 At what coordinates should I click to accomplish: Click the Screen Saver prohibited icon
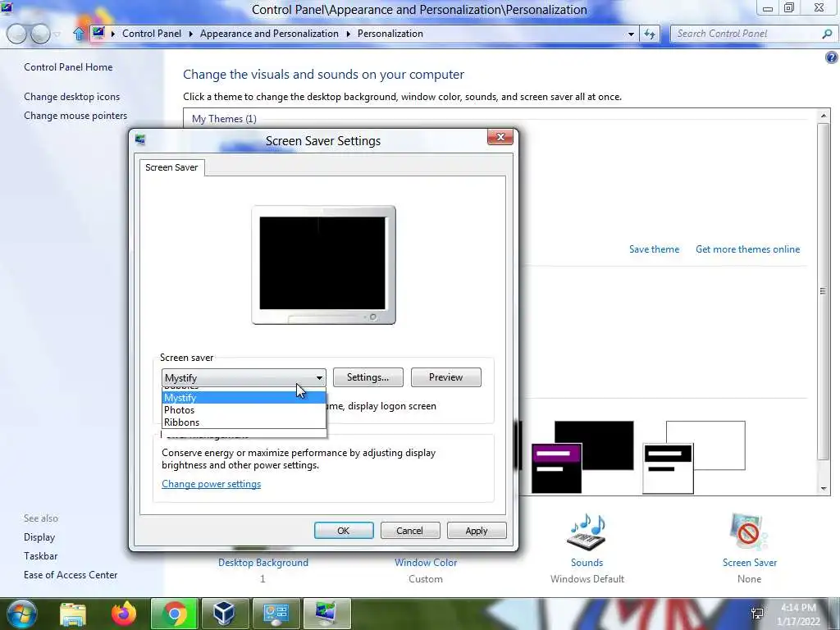pyautogui.click(x=748, y=532)
